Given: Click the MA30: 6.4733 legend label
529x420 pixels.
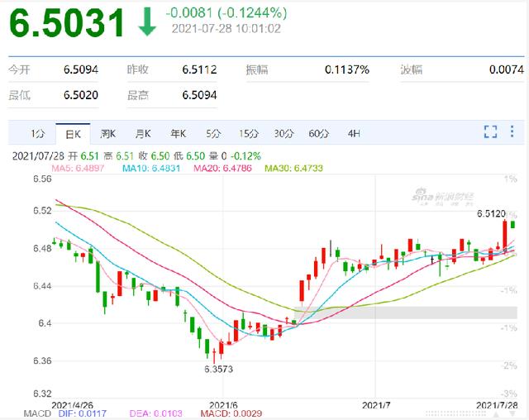Looking at the screenshot, I should 294,168.
